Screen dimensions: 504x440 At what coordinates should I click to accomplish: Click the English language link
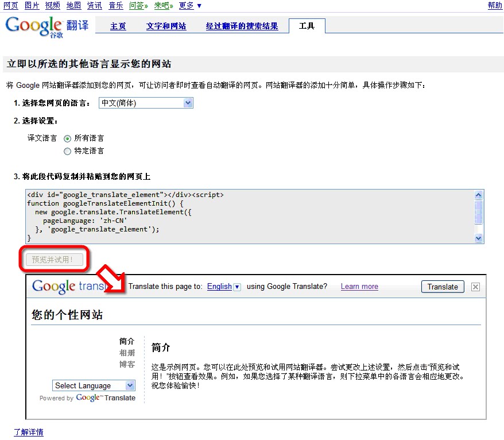219,287
